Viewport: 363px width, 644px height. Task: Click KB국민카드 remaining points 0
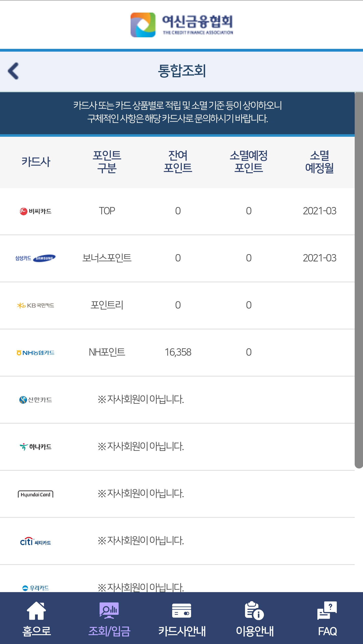click(178, 305)
